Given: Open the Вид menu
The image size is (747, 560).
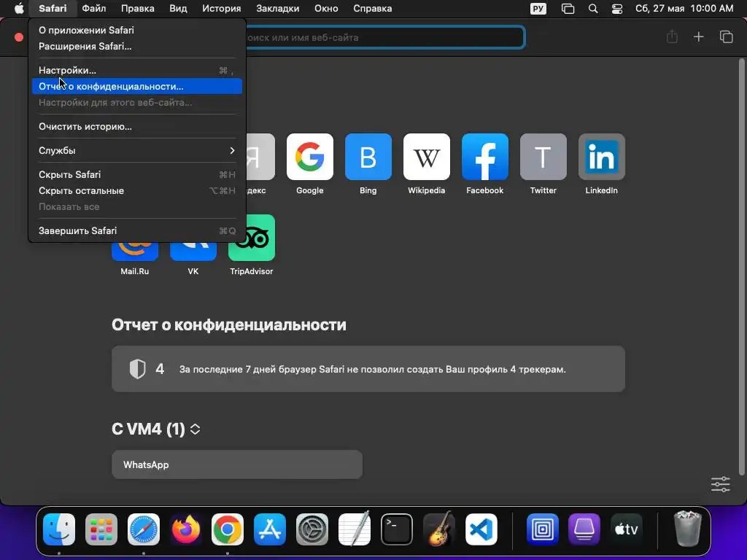Looking at the screenshot, I should pyautogui.click(x=178, y=9).
